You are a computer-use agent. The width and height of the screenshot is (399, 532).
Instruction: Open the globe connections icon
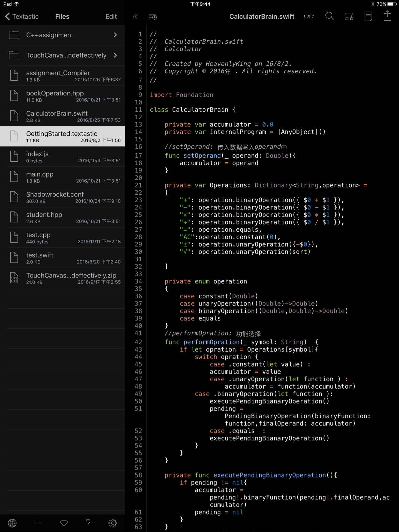pyautogui.click(x=12, y=523)
